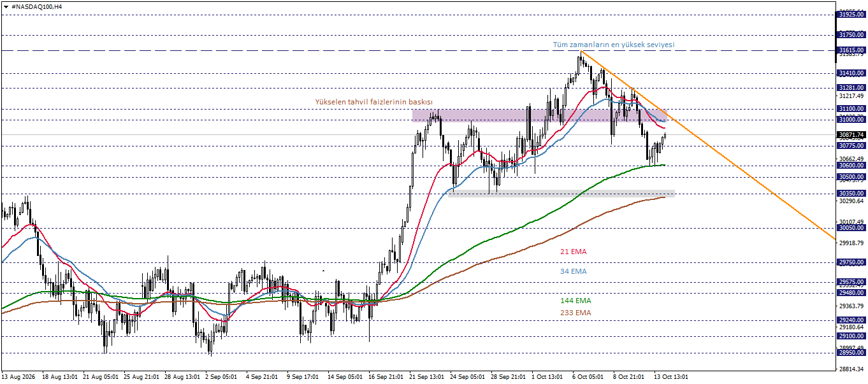Click the 28 Sep 21:01 time axis label
The height and width of the screenshot is (384, 868).
(508, 377)
